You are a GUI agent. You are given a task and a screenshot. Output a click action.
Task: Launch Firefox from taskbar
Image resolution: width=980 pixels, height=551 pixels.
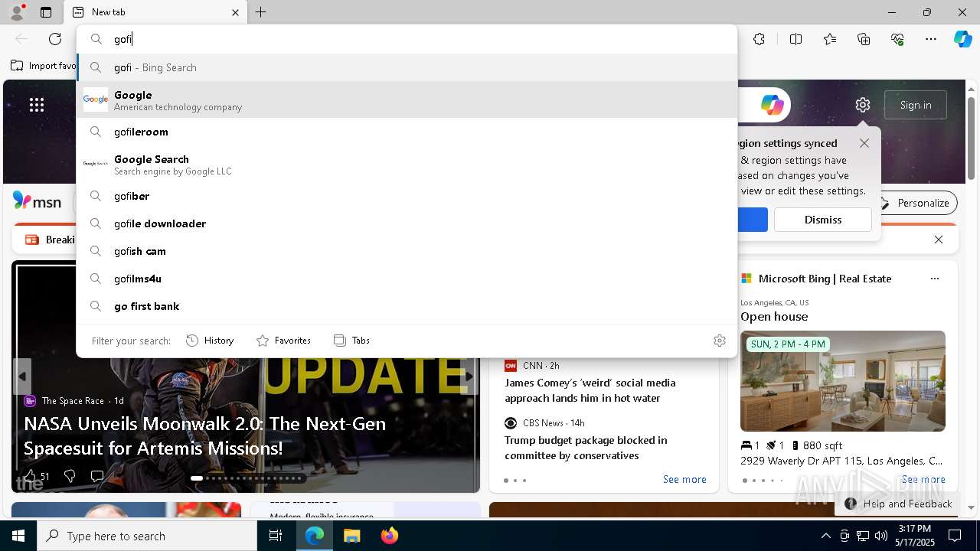pyautogui.click(x=389, y=536)
